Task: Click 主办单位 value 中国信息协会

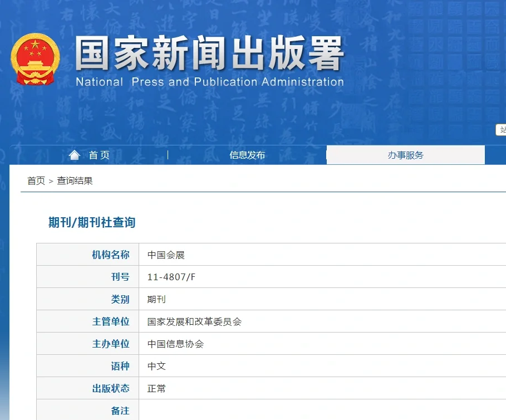Action: 175,344
